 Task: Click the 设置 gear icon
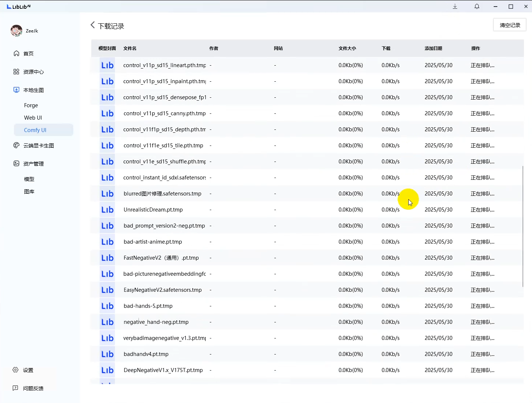pos(16,370)
